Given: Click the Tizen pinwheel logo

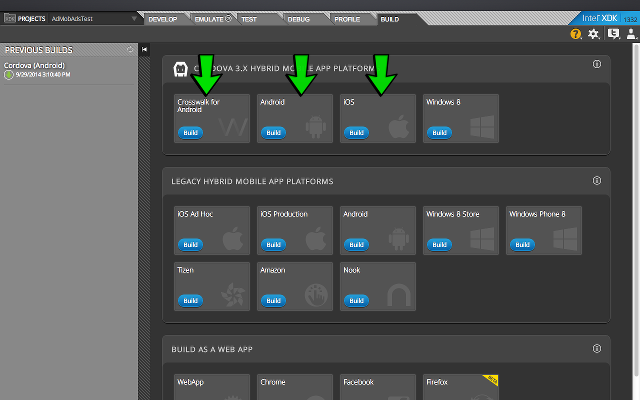Looking at the screenshot, I should 233,295.
